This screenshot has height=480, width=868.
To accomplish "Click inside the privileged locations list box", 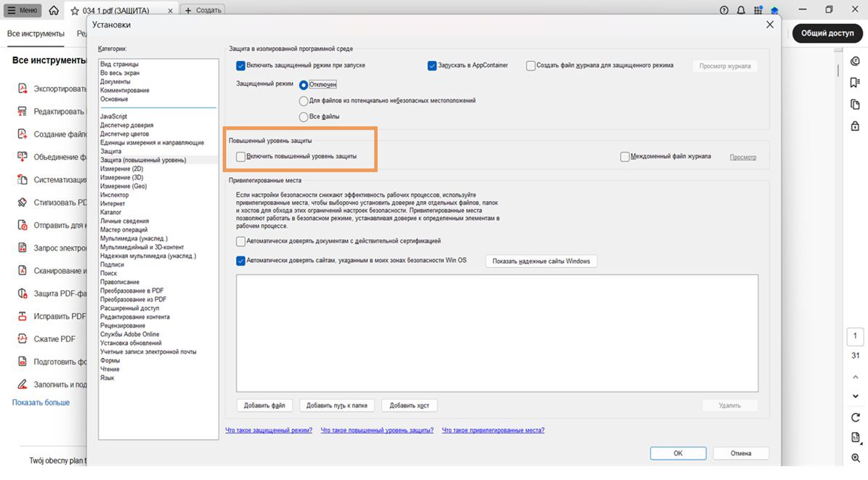I will pyautogui.click(x=497, y=333).
